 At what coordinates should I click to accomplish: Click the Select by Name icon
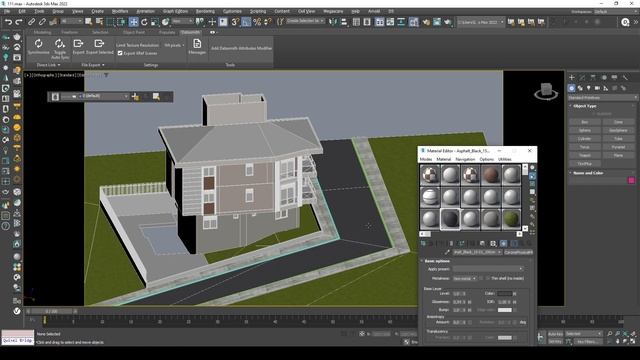click(99, 22)
